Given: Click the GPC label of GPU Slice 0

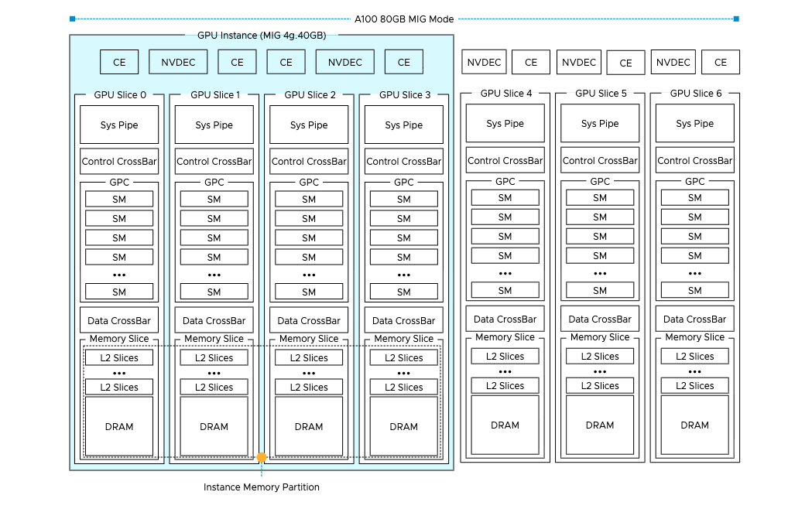Looking at the screenshot, I should pyautogui.click(x=119, y=182).
